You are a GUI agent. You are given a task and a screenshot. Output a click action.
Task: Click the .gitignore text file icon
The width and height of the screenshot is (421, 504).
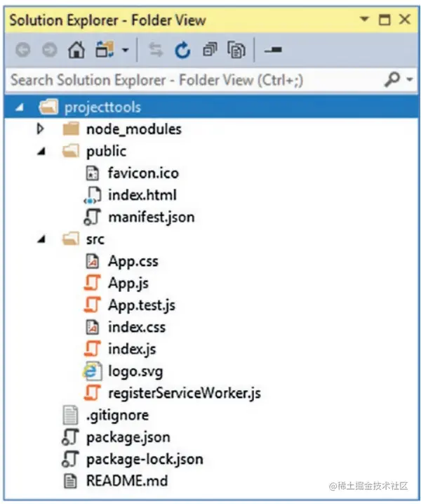(x=70, y=415)
